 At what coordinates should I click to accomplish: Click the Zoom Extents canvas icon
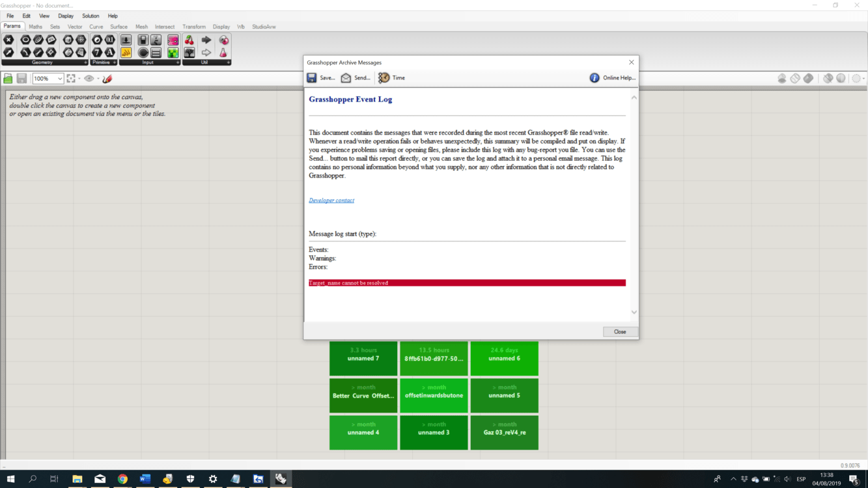(71, 79)
